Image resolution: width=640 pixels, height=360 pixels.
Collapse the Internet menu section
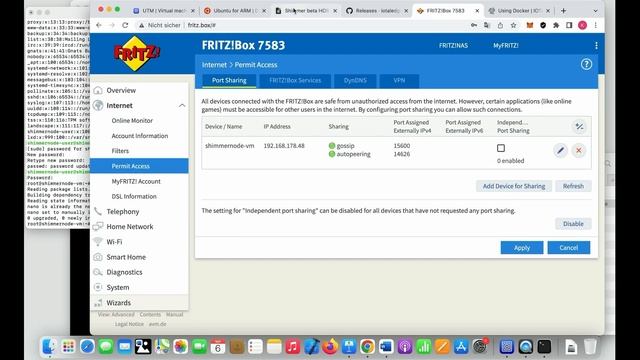pos(182,106)
